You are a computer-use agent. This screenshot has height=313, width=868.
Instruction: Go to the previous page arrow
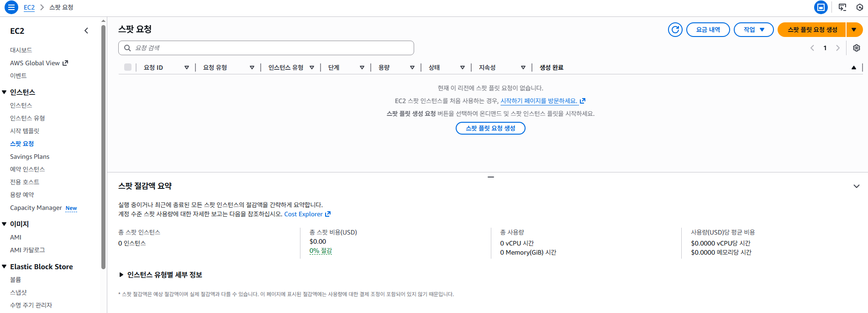812,48
